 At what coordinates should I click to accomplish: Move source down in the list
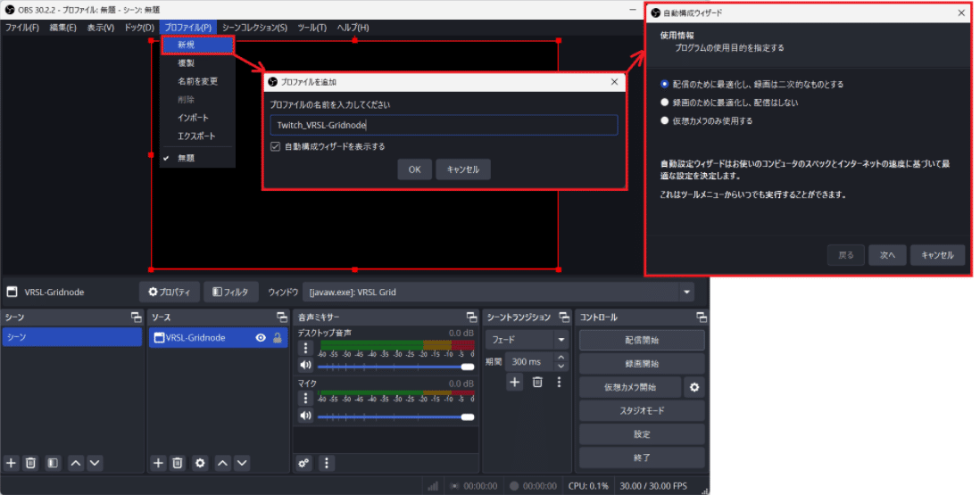[242, 463]
